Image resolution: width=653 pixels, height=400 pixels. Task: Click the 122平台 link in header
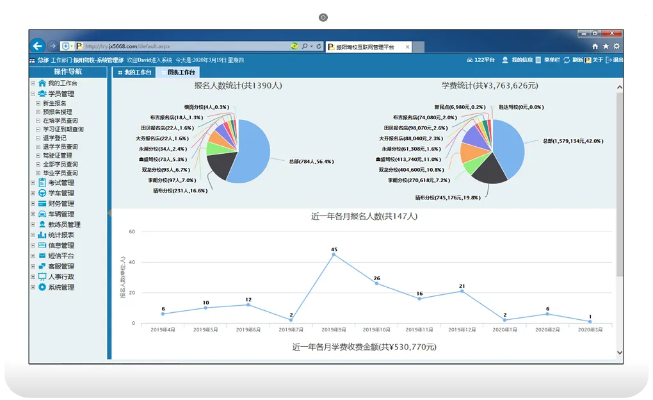pyautogui.click(x=481, y=60)
